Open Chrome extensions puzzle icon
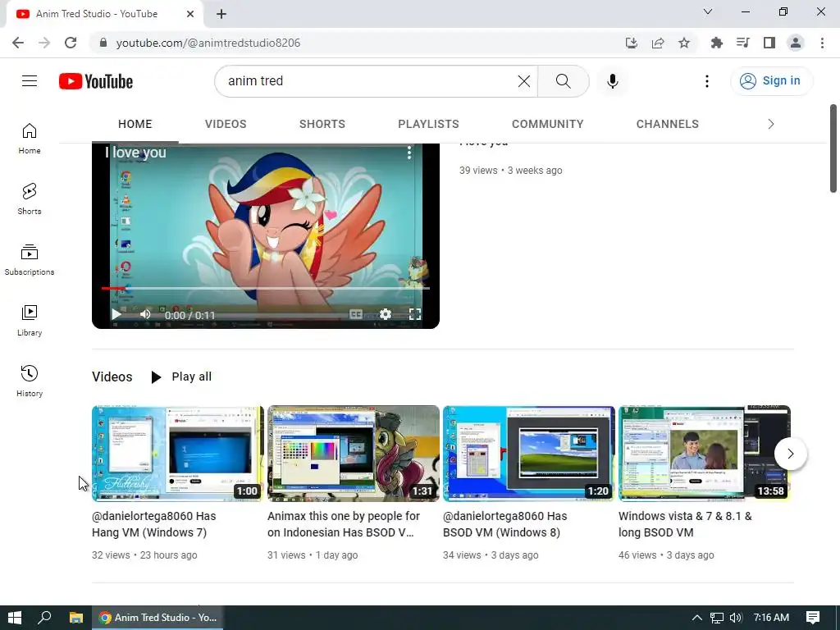This screenshot has height=630, width=840. click(x=716, y=43)
